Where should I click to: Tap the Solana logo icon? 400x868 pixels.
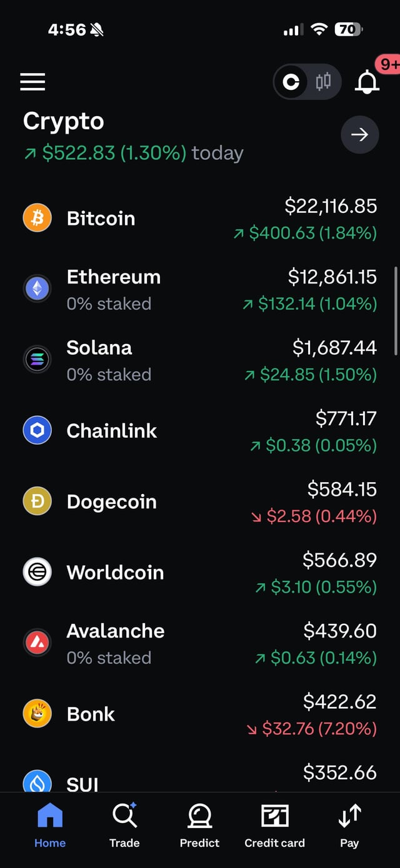37,360
